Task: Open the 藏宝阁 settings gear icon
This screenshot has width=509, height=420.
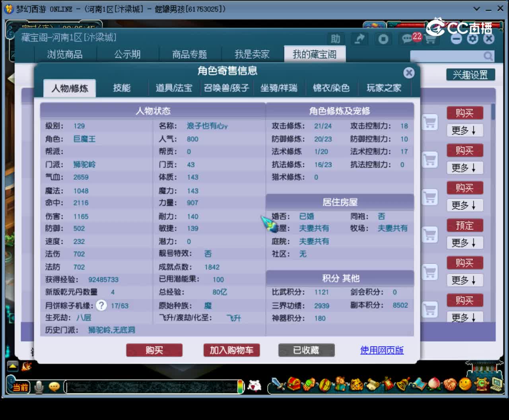Action: click(472, 39)
